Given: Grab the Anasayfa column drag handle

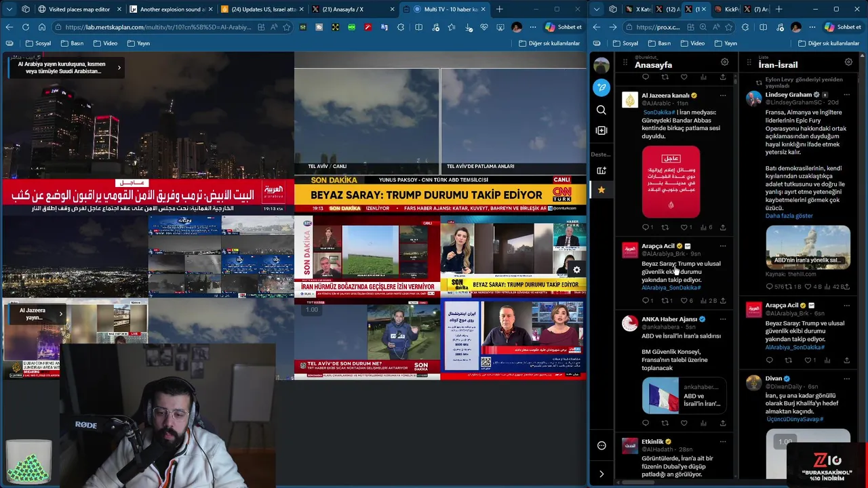Looking at the screenshot, I should 625,62.
